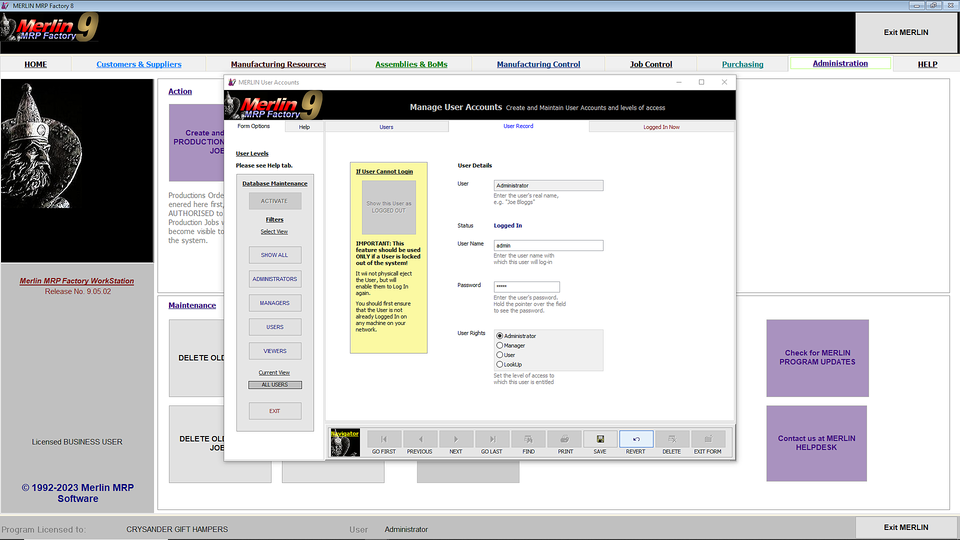This screenshot has width=960, height=540.
Task: Set user rights to LookUp
Action: 500,365
